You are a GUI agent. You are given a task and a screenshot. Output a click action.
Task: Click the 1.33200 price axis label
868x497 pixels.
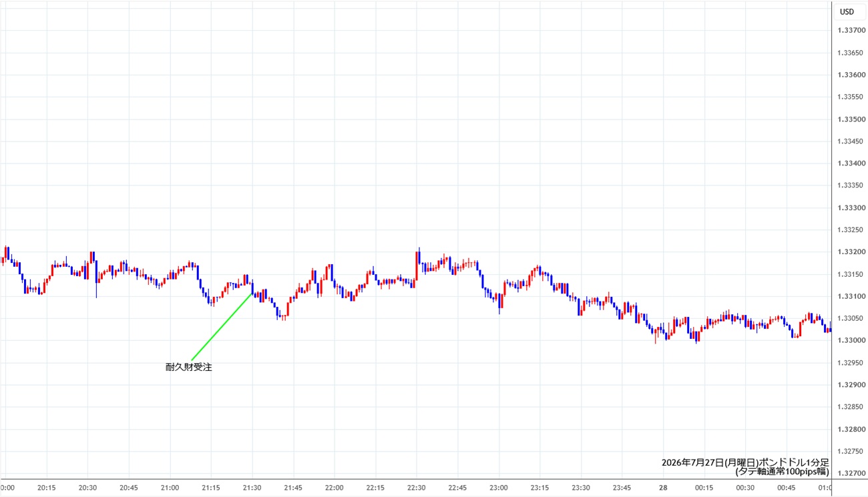[851, 252]
